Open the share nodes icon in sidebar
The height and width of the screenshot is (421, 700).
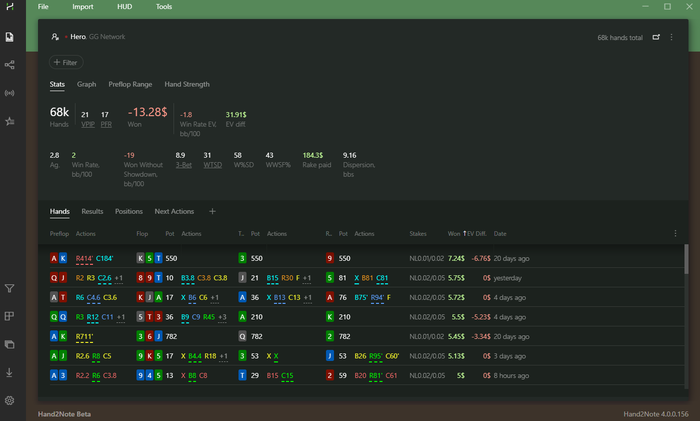pos(9,65)
